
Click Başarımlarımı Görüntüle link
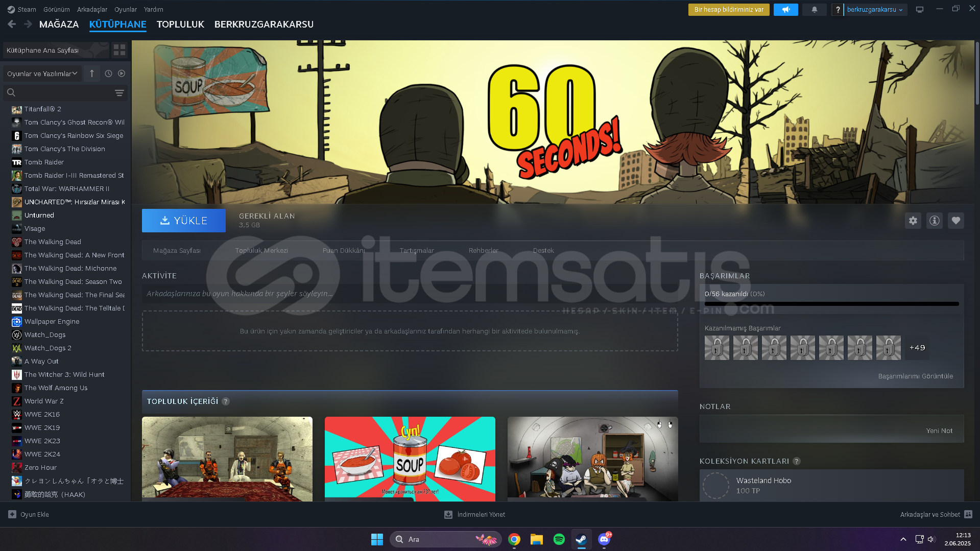(916, 376)
